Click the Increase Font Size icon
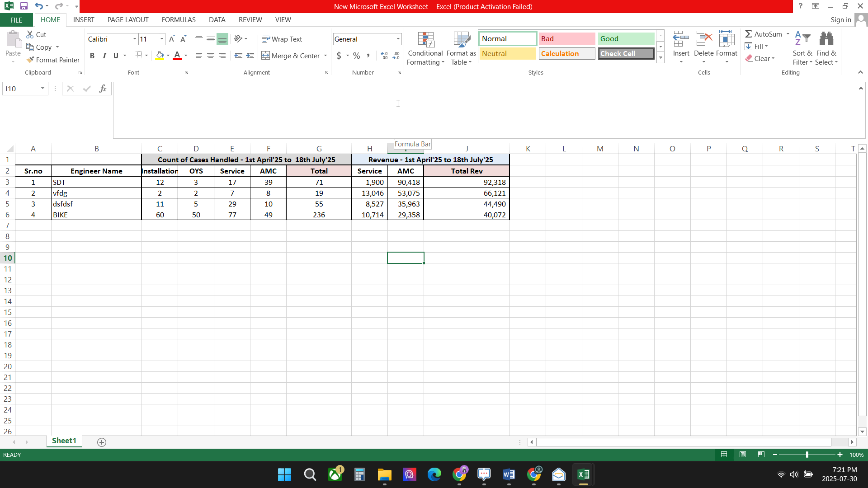This screenshot has height=488, width=868. (172, 39)
